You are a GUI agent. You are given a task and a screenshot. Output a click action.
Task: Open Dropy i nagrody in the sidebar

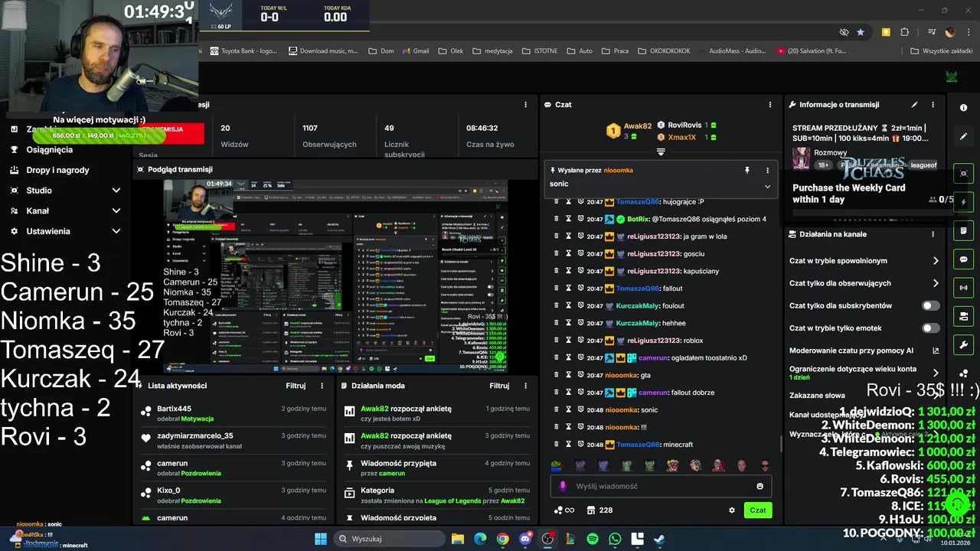point(57,171)
